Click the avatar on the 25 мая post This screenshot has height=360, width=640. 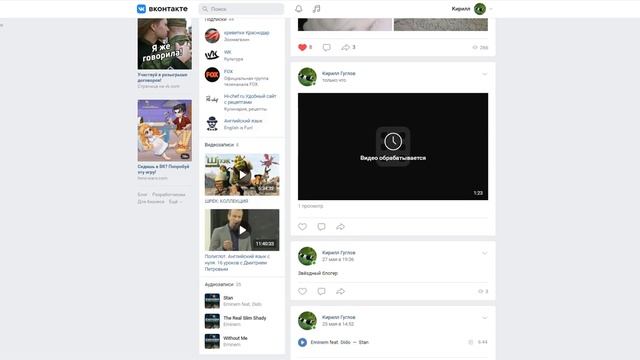click(307, 320)
